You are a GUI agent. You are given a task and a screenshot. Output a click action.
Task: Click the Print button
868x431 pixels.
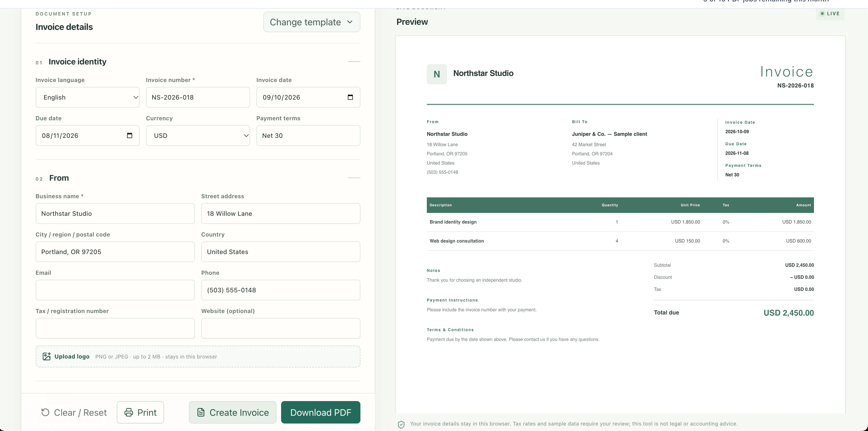click(x=140, y=413)
